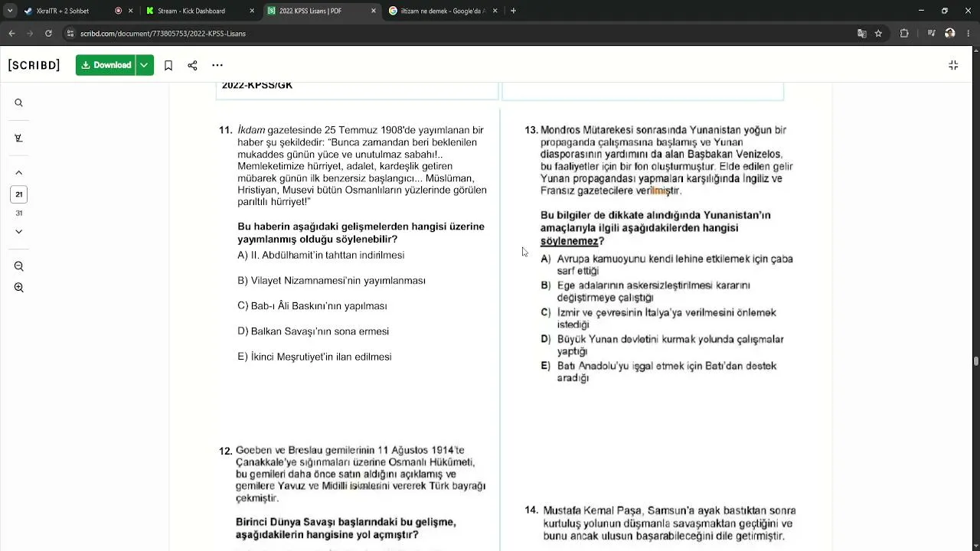The image size is (980, 551).
Task: Go to previous page with up chevron
Action: (19, 173)
